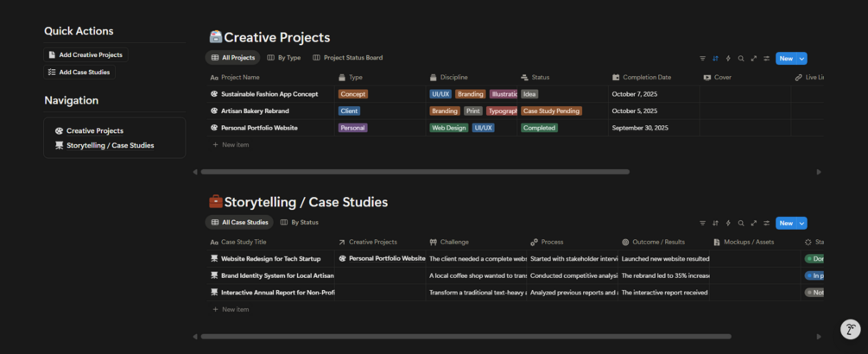Click the search icon in Case Studies toolbar
This screenshot has height=354, width=868.
pos(741,223)
